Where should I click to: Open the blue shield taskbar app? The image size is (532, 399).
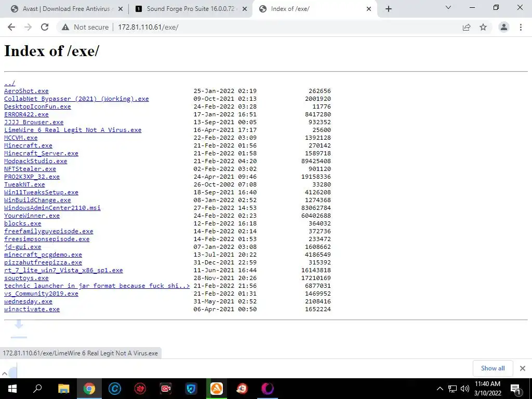191,389
